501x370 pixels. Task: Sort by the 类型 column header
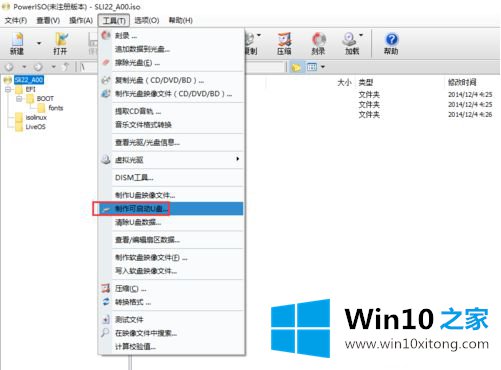(366, 82)
